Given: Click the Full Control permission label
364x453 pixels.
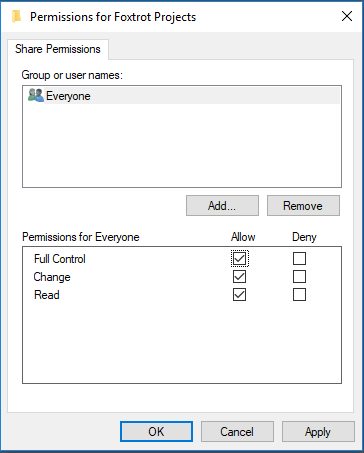Looking at the screenshot, I should pos(60,259).
